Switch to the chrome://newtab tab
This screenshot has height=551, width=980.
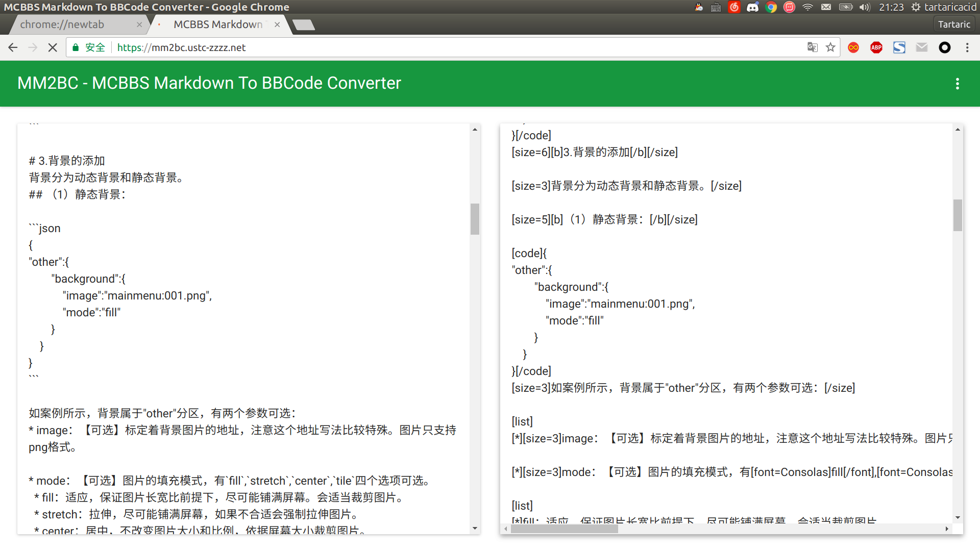77,24
